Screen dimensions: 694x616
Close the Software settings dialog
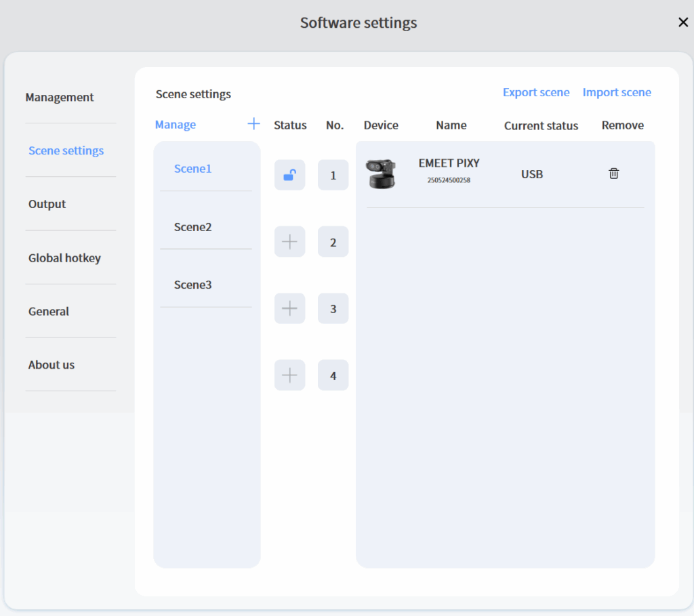(x=682, y=22)
